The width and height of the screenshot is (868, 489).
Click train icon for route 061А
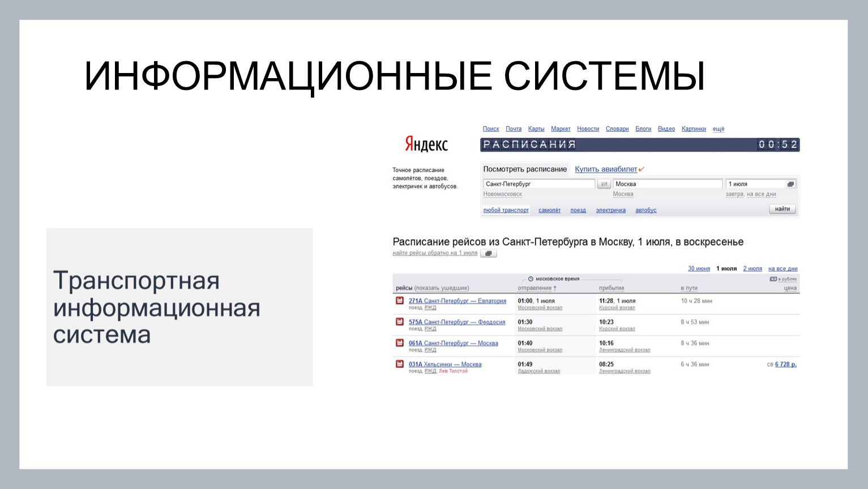point(400,342)
